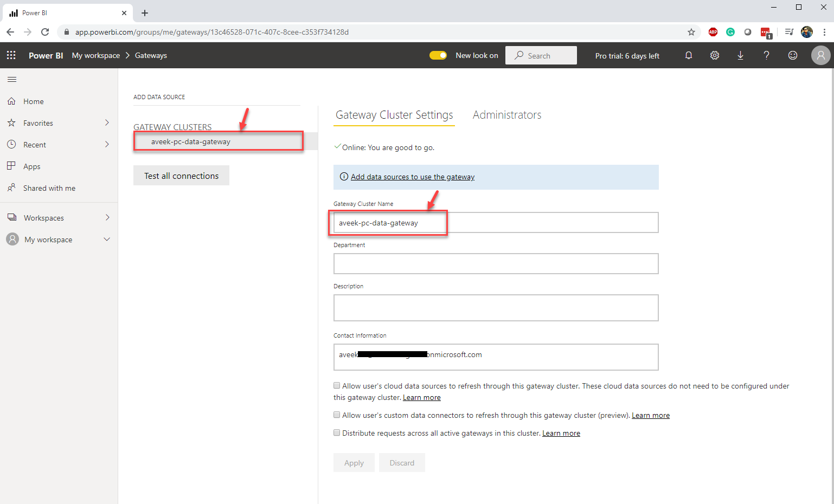
Task: Open the settings gear icon
Action: point(715,55)
